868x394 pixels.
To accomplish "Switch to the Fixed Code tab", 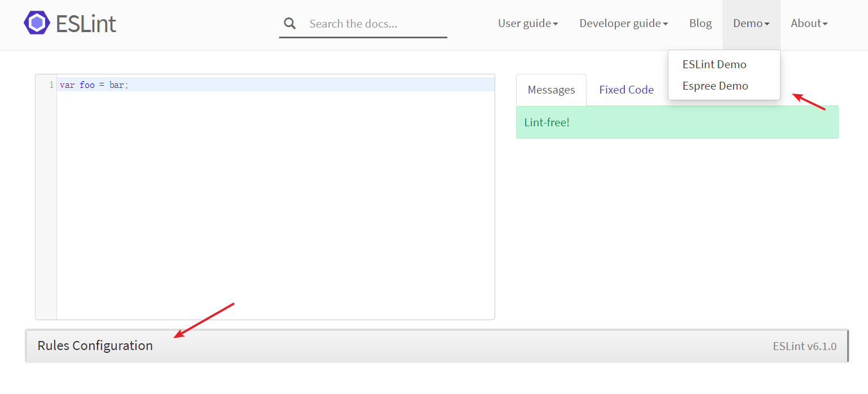I will tap(626, 90).
